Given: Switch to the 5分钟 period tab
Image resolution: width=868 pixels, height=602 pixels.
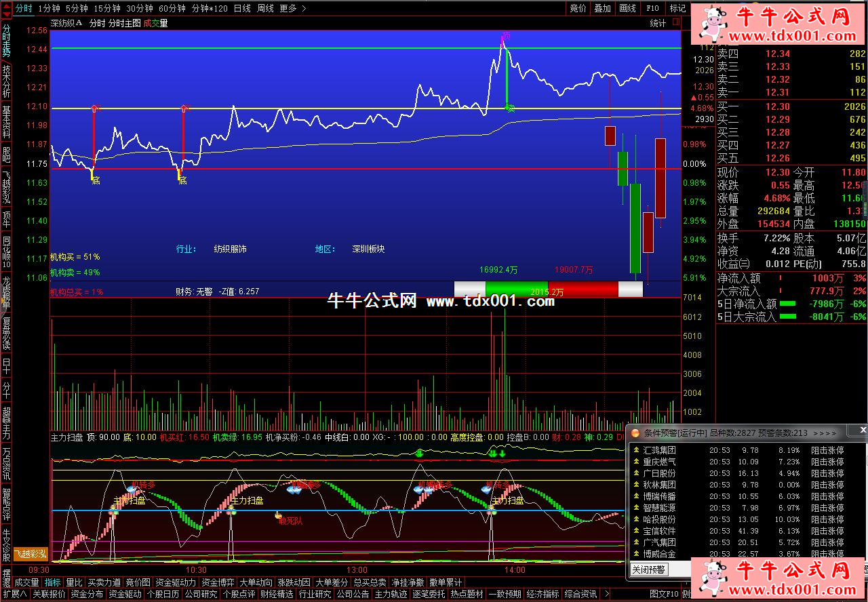Looking at the screenshot, I should coord(77,8).
